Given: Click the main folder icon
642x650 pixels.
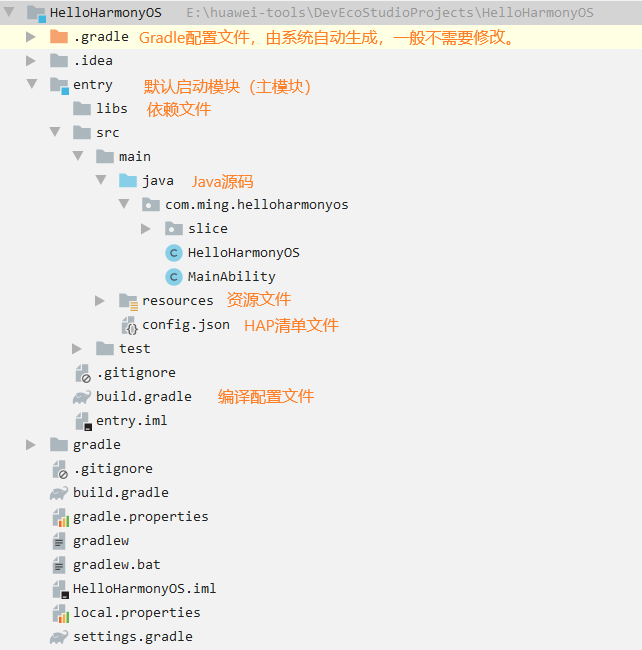Looking at the screenshot, I should point(105,157).
